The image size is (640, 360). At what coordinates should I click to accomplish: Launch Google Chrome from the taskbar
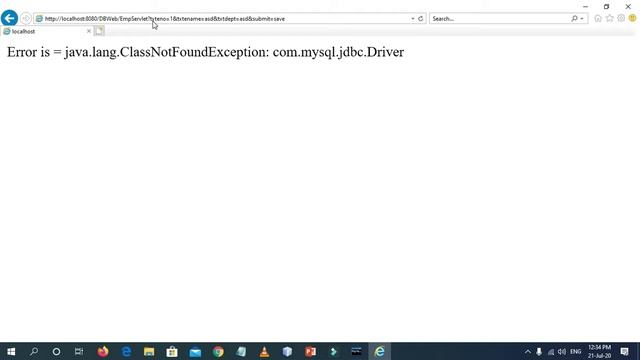[218, 351]
